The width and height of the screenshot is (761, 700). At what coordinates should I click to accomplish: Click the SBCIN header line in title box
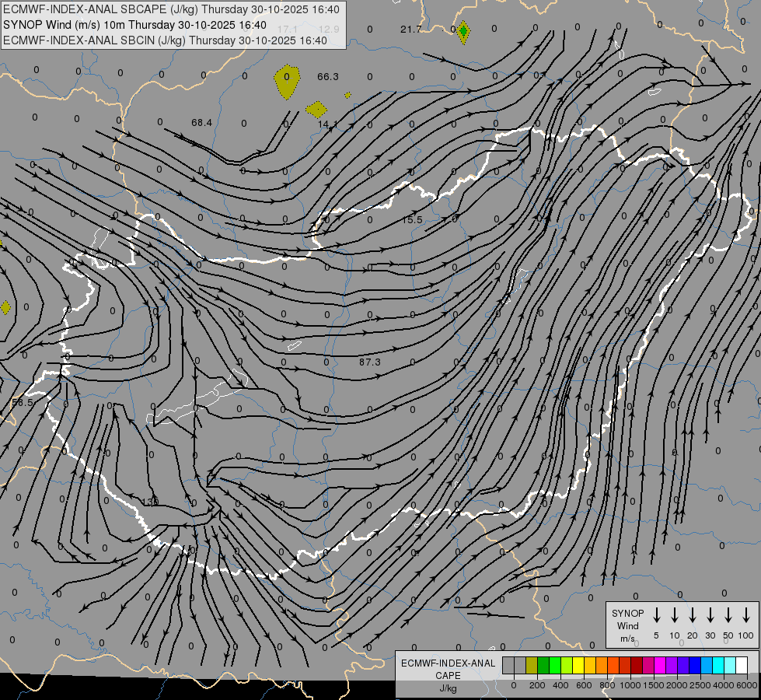click(x=165, y=40)
